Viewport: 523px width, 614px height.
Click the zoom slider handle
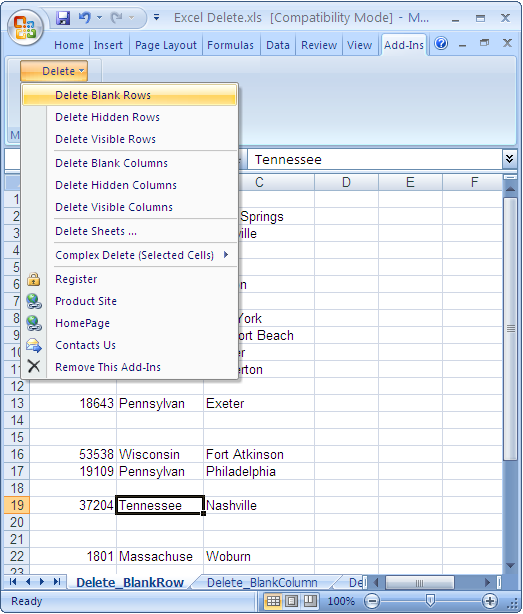click(430, 600)
